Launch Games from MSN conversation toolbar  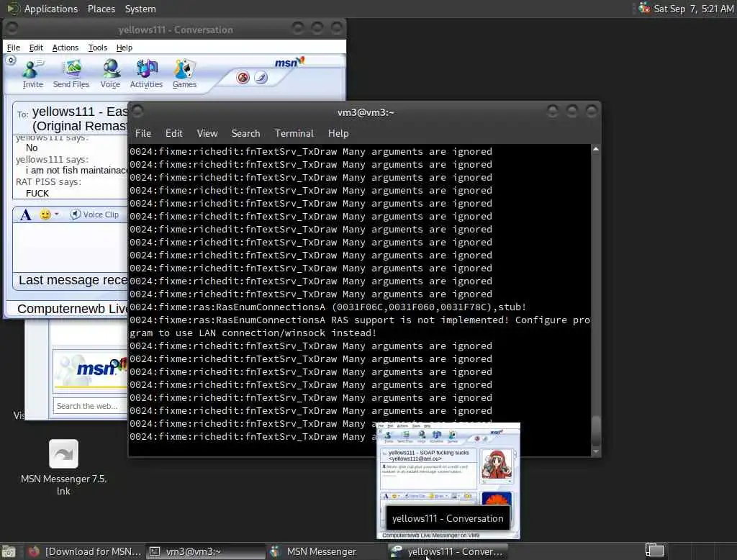[184, 74]
